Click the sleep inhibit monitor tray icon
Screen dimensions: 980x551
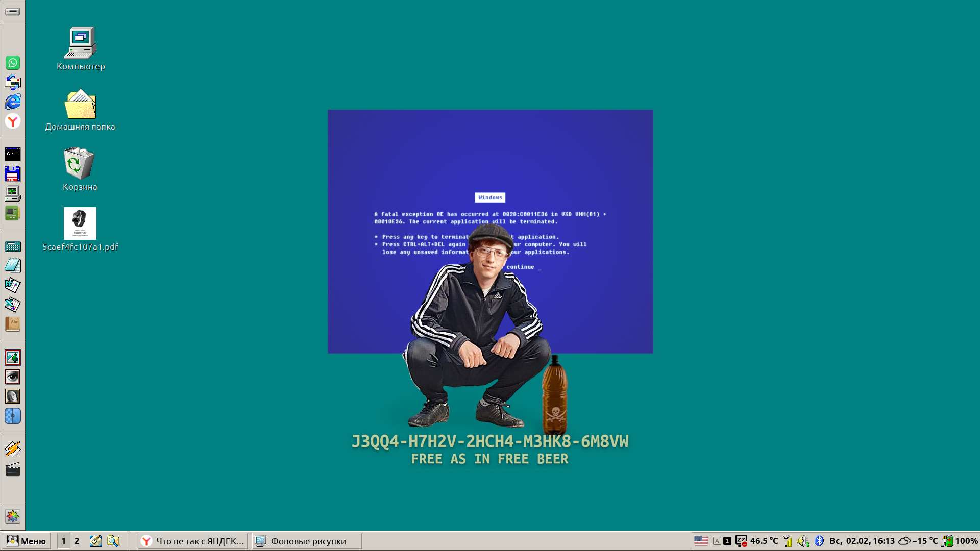tap(741, 541)
